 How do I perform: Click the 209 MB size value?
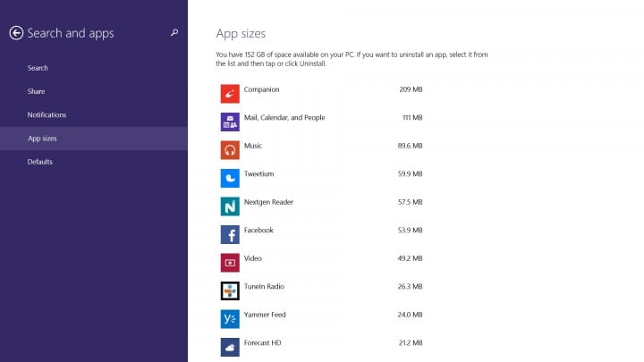pyautogui.click(x=411, y=89)
